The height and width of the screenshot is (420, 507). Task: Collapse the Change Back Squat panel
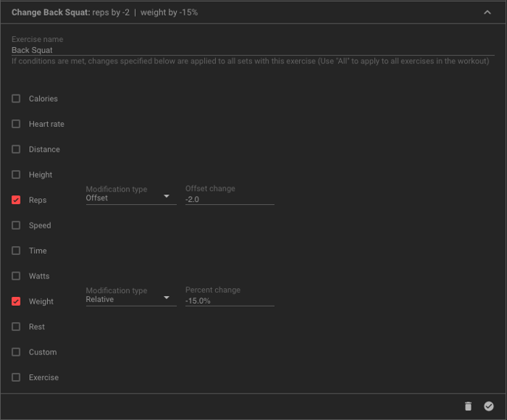coord(487,13)
